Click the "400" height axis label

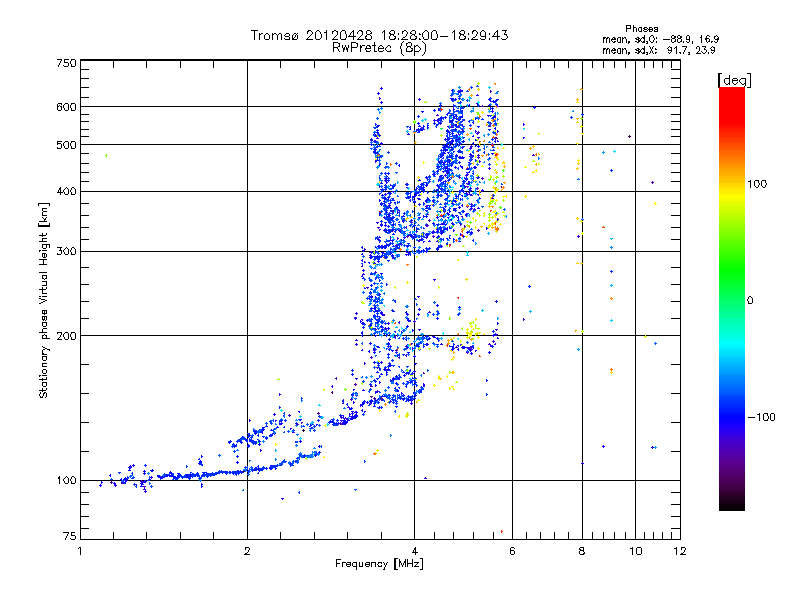66,192
